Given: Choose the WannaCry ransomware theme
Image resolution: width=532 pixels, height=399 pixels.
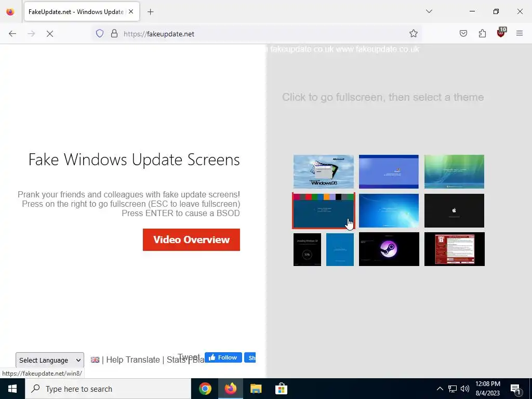Looking at the screenshot, I should pyautogui.click(x=454, y=249).
